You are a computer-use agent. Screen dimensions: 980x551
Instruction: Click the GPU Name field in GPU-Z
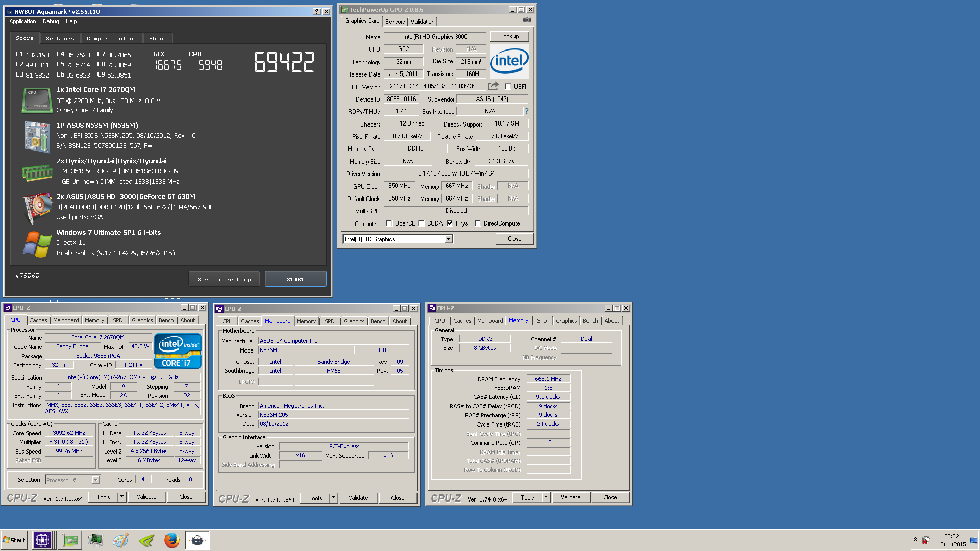[x=435, y=37]
